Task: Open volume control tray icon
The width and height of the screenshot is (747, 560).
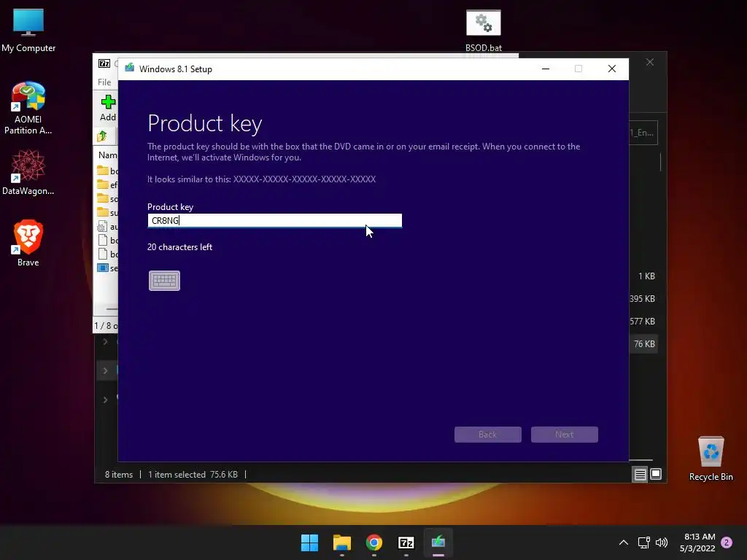Action: (x=661, y=542)
